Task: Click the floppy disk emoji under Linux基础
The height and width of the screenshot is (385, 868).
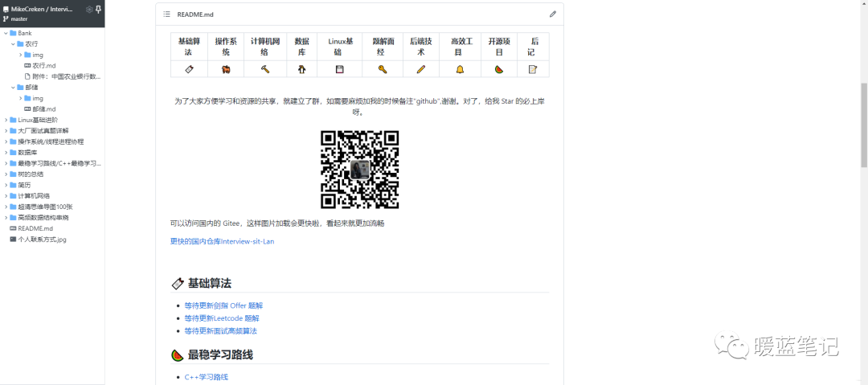Action: click(340, 69)
